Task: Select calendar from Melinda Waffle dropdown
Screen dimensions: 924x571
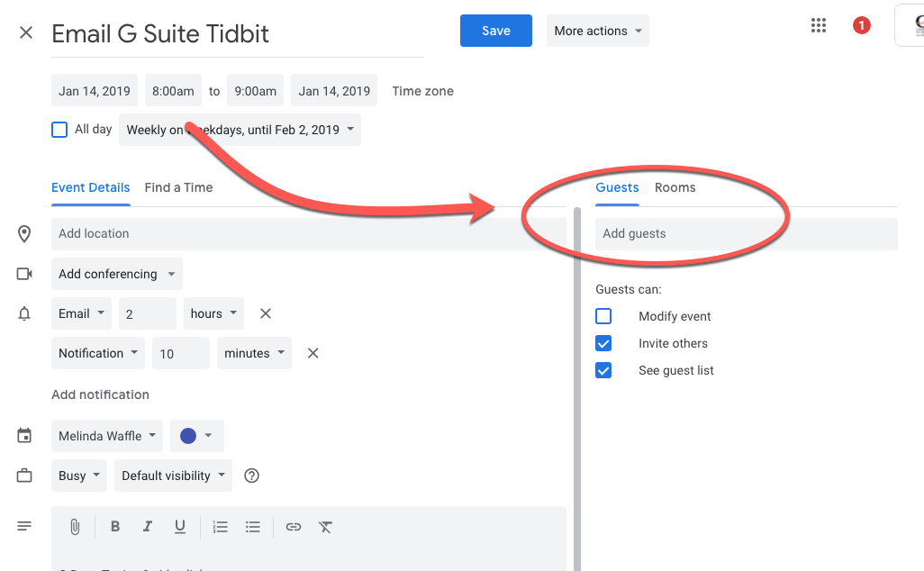Action: click(106, 436)
